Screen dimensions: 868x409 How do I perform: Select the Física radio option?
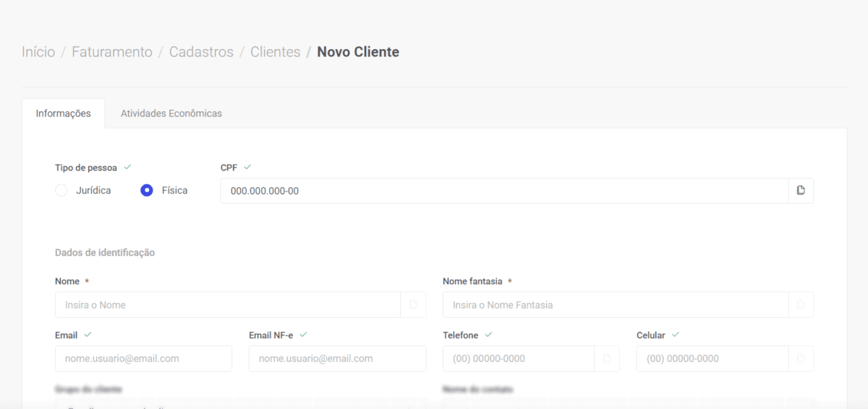point(147,191)
